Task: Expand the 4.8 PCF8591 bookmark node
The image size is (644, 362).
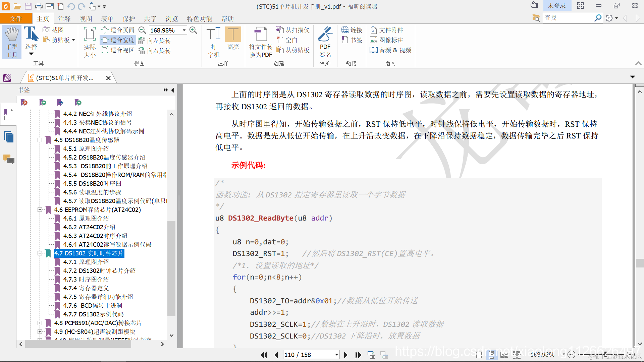Action: coord(40,323)
